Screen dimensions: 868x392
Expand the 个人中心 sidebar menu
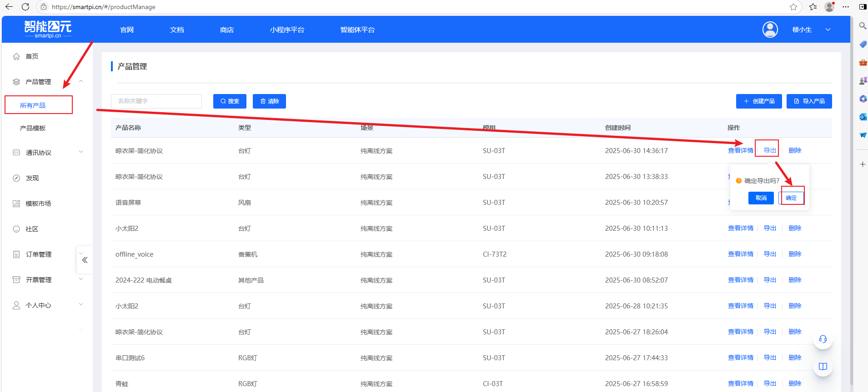coord(81,305)
